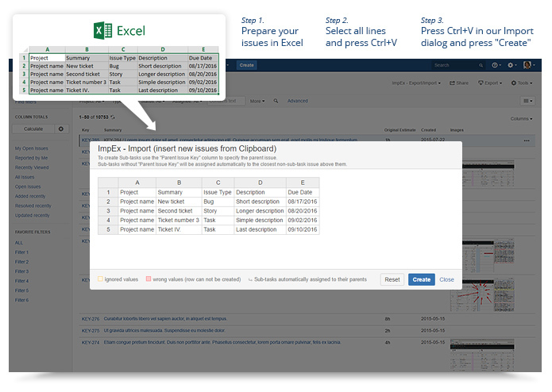Open the view layout switcher dropdown
Image resolution: width=552 pixels, height=392 pixels.
[527, 101]
